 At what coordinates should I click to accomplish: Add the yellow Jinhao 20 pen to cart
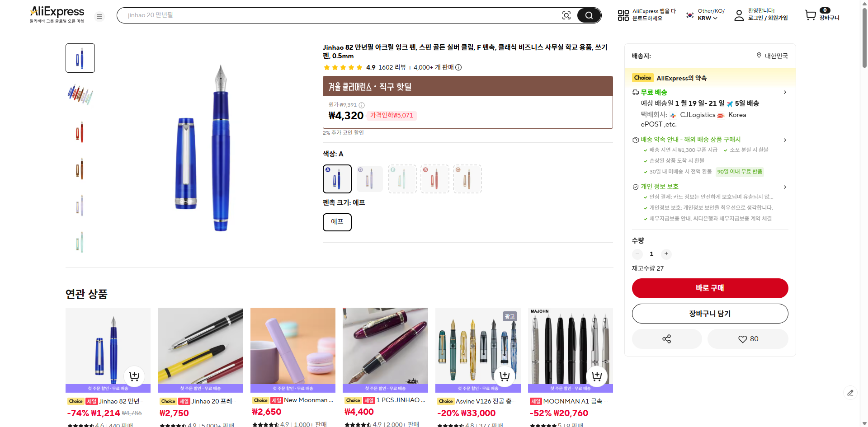point(226,375)
